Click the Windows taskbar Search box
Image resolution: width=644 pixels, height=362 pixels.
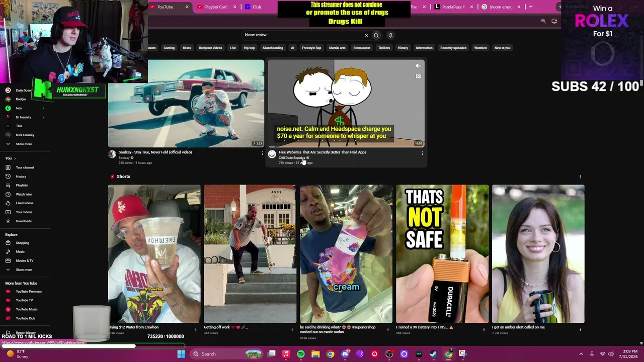point(225,354)
